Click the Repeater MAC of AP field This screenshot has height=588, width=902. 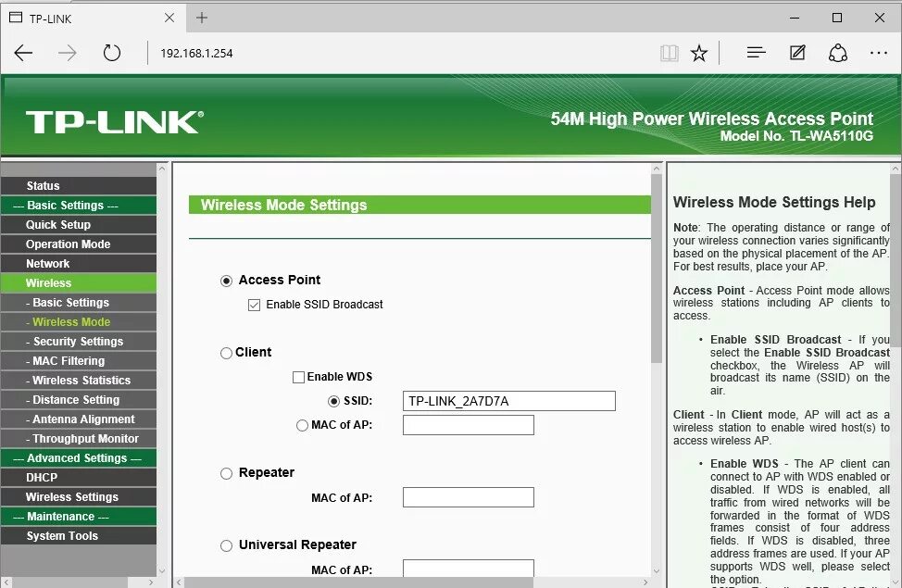pos(469,497)
